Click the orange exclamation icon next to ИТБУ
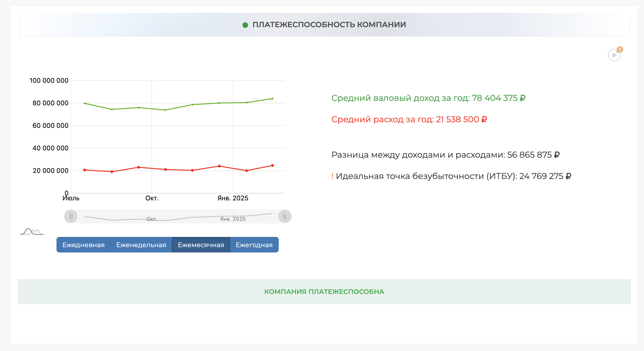The height and width of the screenshot is (351, 644). (x=333, y=176)
